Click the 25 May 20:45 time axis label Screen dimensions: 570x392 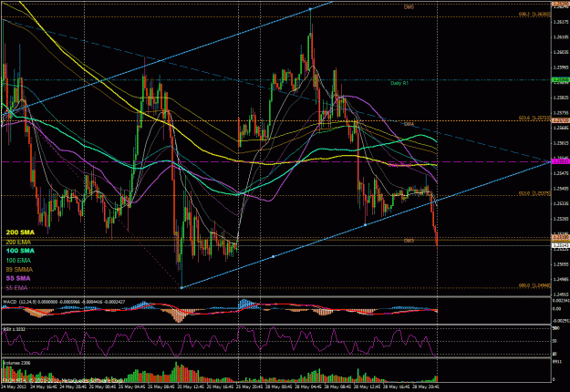tap(249, 387)
